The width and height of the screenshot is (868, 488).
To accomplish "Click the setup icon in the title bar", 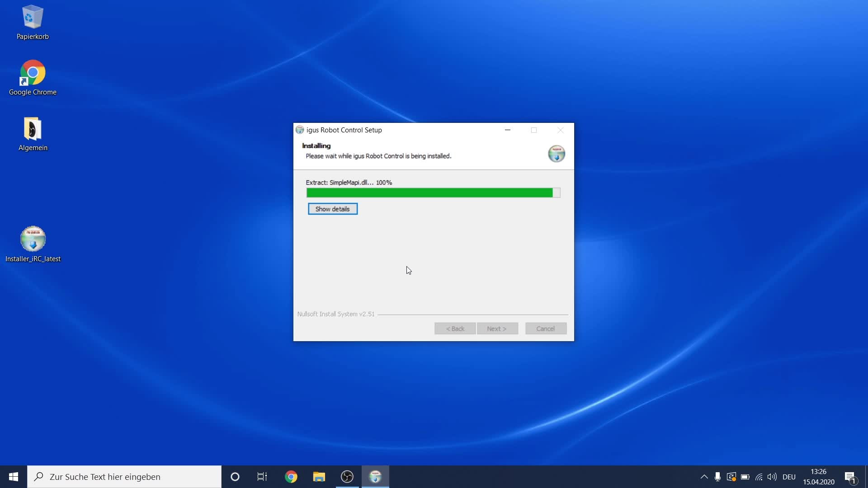I will coord(300,130).
